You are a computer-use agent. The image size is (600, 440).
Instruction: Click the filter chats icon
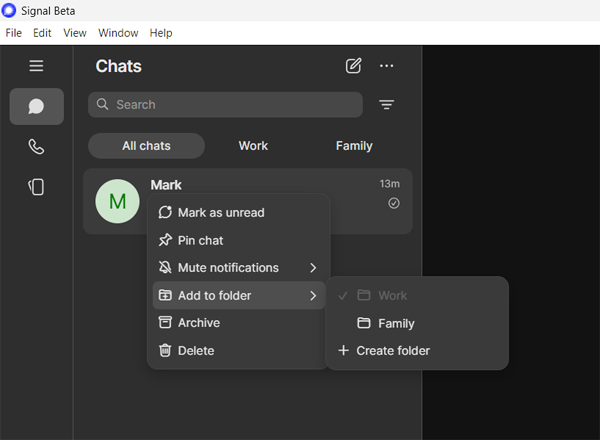coord(386,105)
